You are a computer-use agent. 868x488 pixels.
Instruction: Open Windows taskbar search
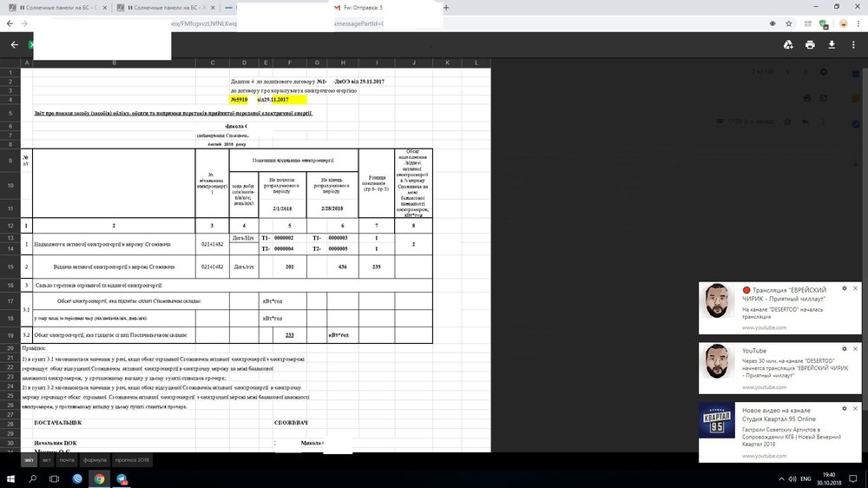click(34, 478)
